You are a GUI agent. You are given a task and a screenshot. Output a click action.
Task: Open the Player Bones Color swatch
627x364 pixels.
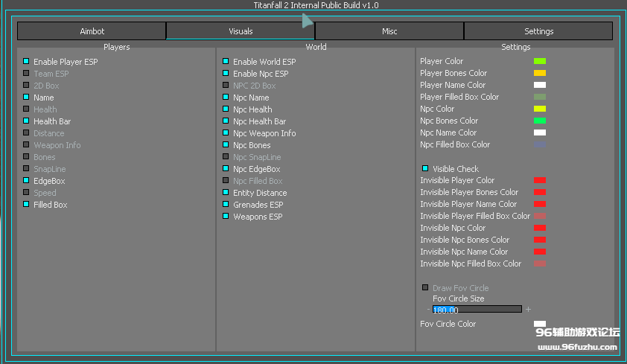point(540,73)
